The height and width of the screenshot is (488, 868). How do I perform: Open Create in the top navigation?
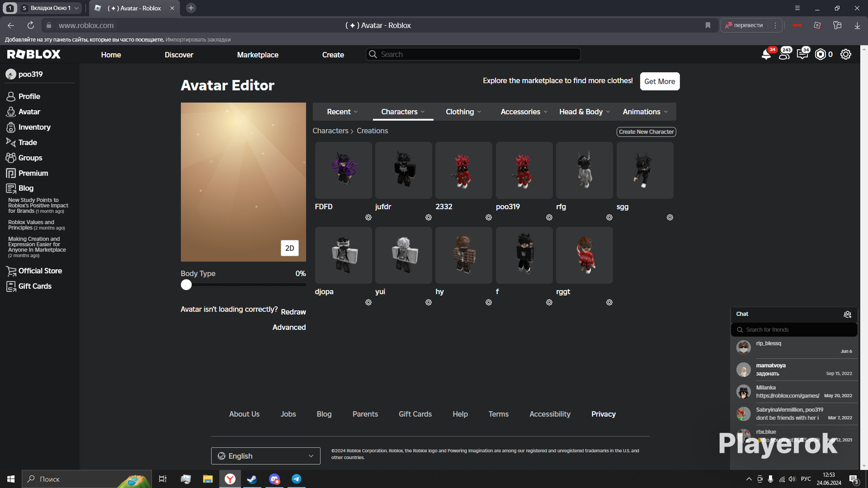pos(333,55)
